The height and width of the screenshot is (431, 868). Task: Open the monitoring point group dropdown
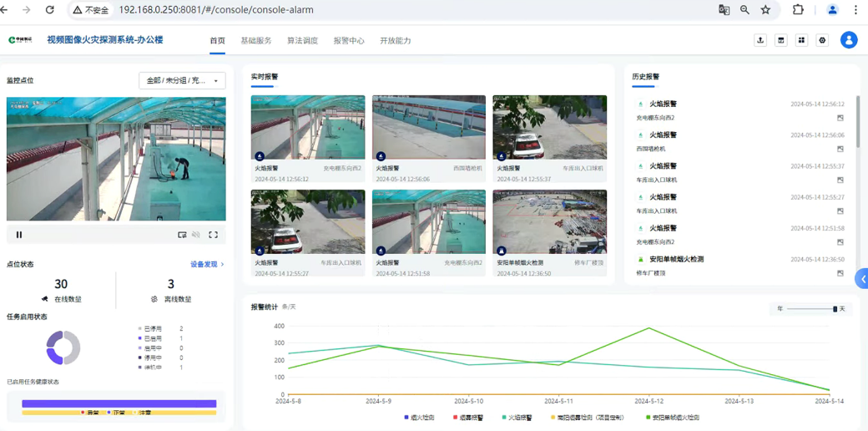pos(181,81)
